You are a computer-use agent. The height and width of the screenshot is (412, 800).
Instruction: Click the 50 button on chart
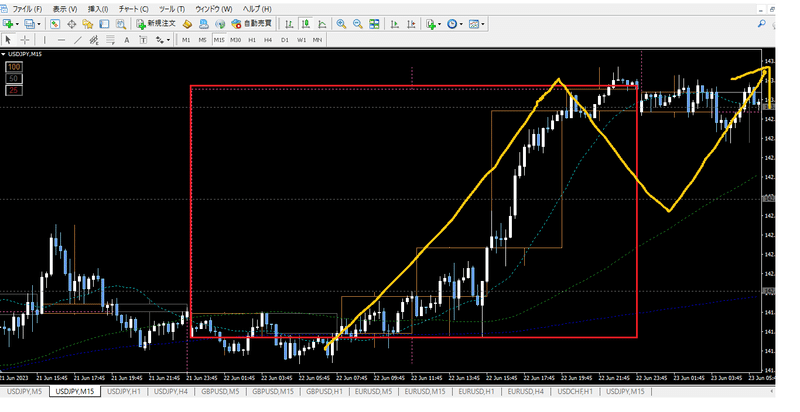pos(14,79)
